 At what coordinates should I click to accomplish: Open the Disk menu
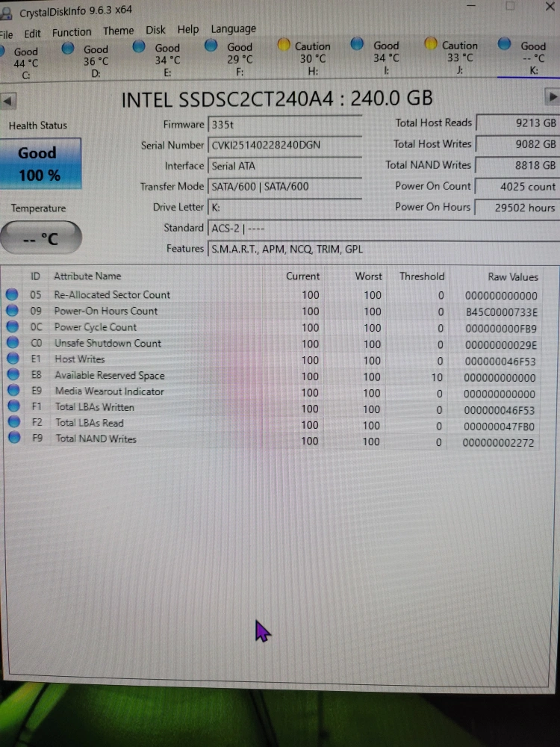click(155, 30)
